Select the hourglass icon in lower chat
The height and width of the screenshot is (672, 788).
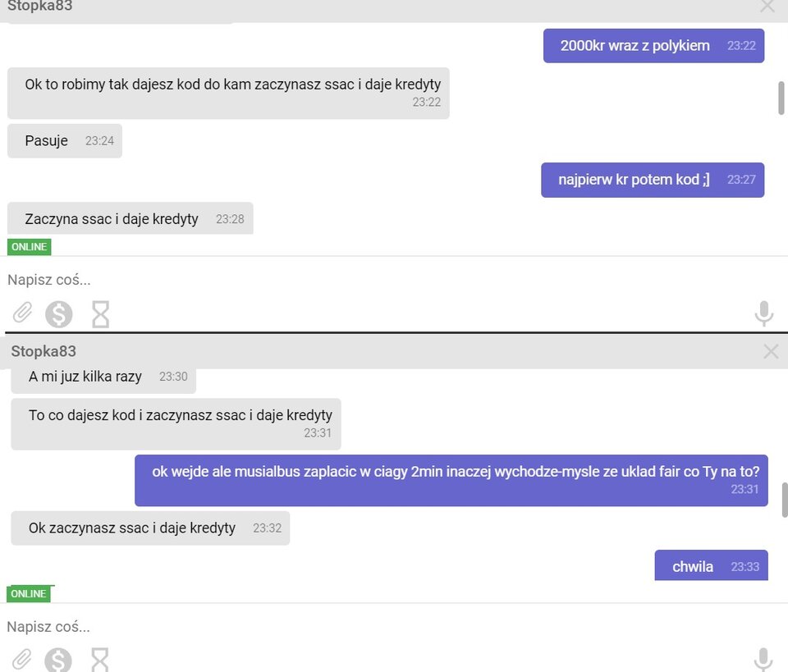[100, 660]
